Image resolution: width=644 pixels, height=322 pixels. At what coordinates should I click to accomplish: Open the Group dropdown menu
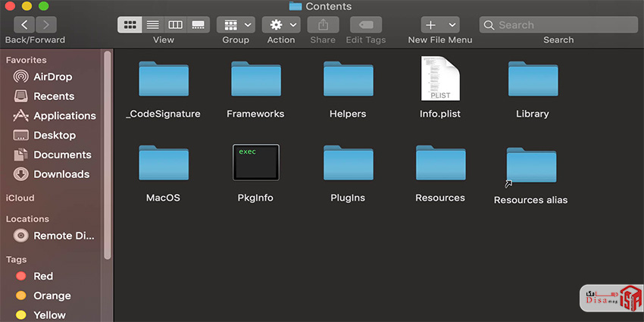coord(236,25)
